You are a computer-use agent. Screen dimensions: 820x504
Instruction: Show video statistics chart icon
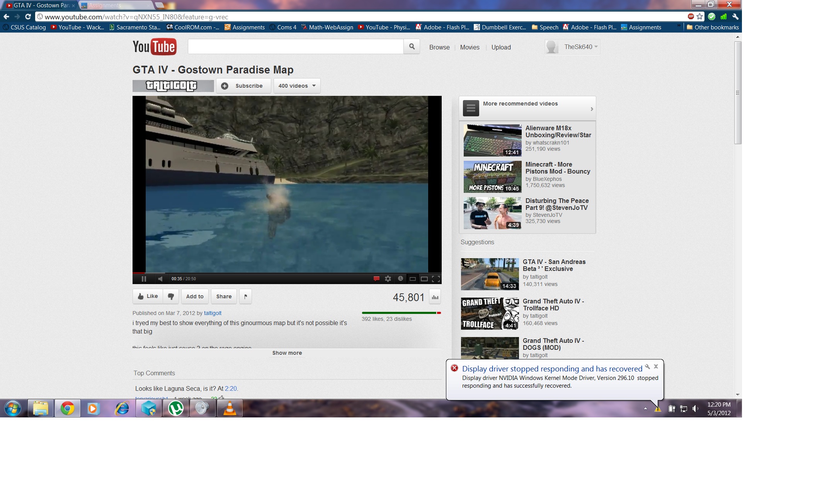coord(435,297)
